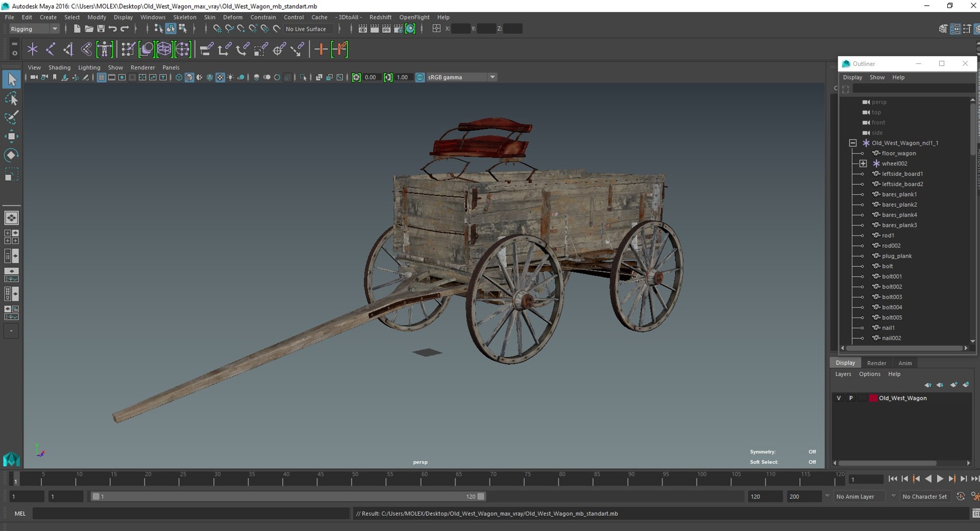Screen dimensions: 980x531
Task: Go to start of playback range
Action: [892, 479]
